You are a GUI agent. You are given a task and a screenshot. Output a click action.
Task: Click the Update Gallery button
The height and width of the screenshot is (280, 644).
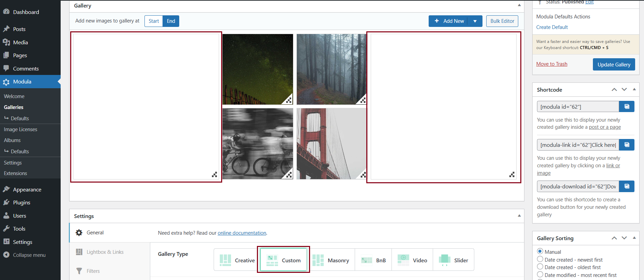(x=614, y=65)
